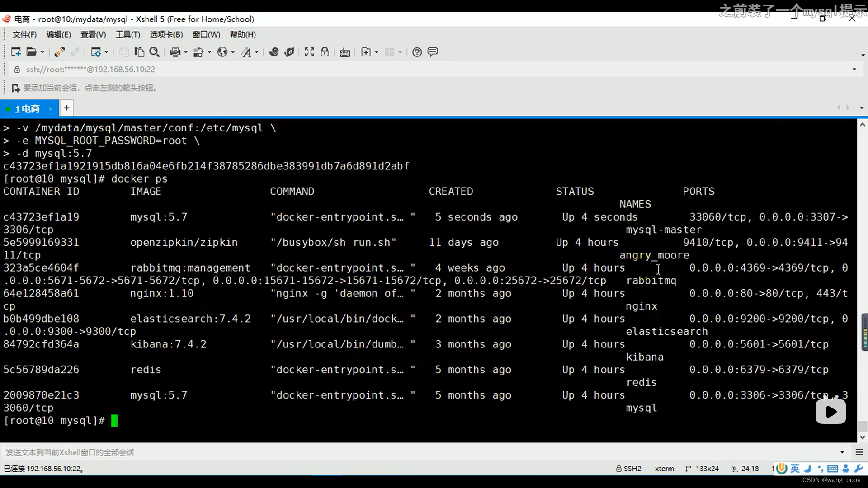This screenshot has height=488, width=868.
Task: Click the Help question mark icon
Action: click(417, 52)
